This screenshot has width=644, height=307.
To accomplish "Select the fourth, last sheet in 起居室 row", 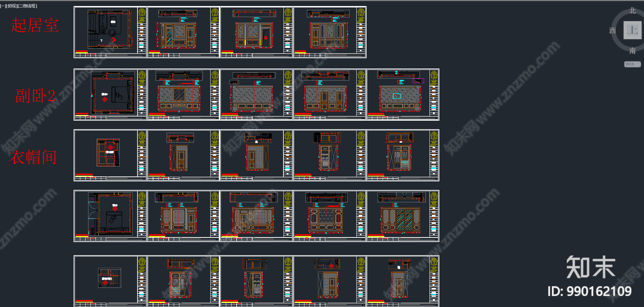I will coord(330,32).
